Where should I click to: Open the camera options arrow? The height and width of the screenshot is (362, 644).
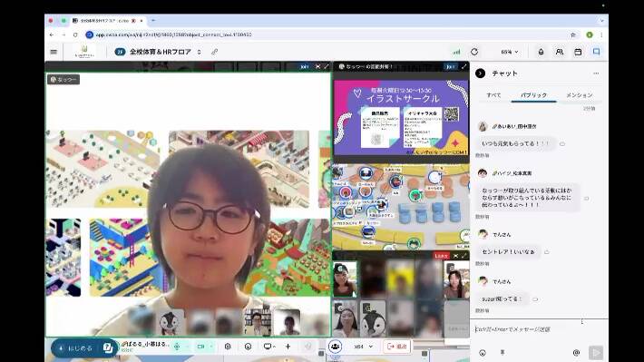click(x=211, y=347)
